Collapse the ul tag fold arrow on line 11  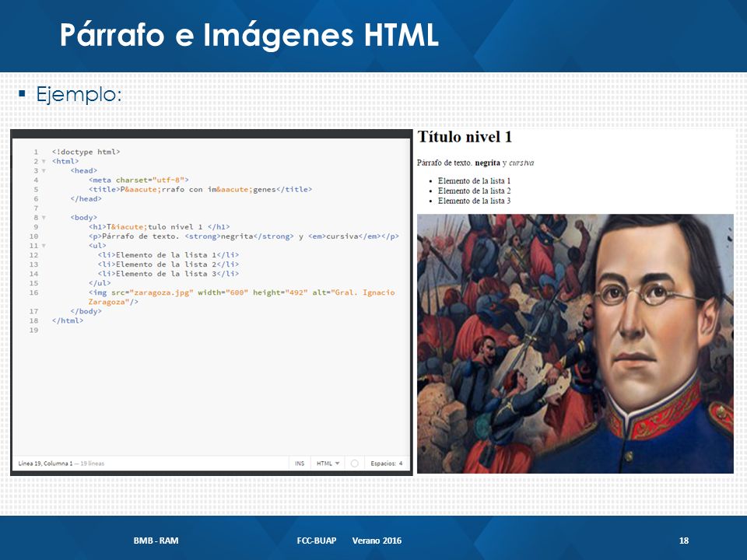44,246
